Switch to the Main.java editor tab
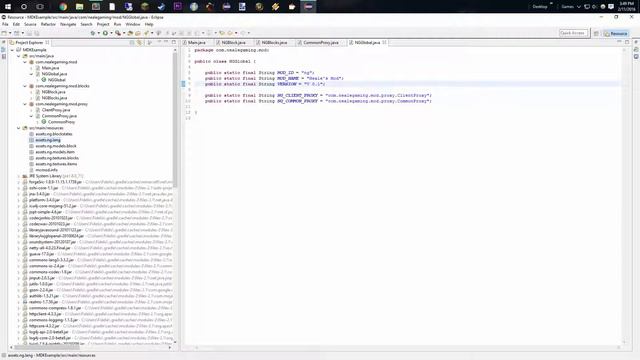Screen dimensions: 640x360 (x=197, y=42)
